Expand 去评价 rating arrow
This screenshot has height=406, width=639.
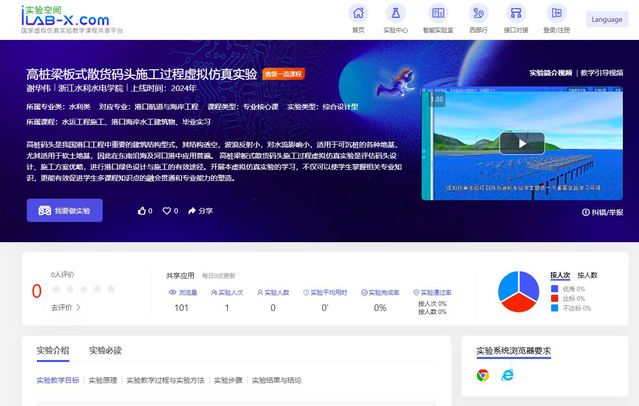coord(78,307)
